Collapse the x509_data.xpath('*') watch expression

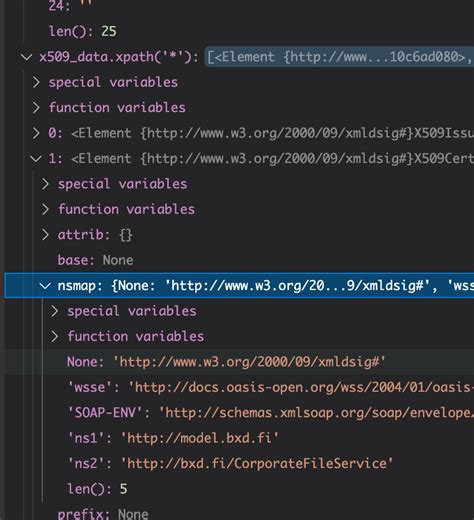pos(26,57)
